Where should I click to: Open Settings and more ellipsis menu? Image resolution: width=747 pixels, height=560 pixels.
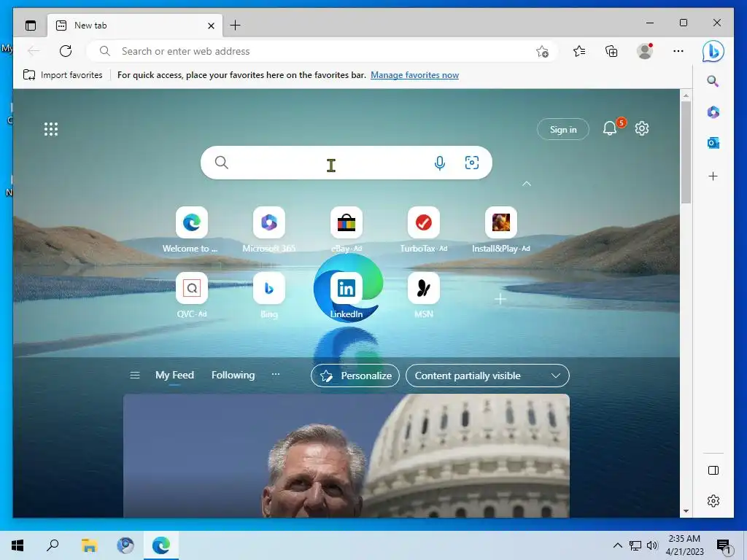[x=678, y=51]
